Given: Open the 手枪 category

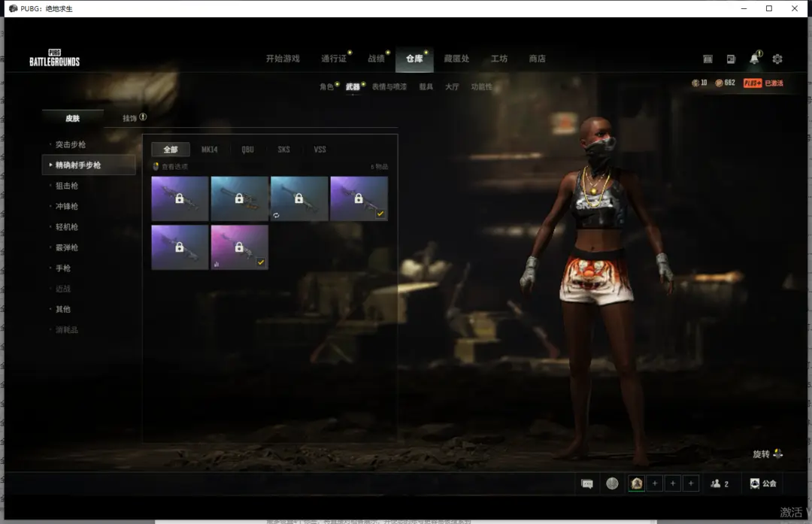Looking at the screenshot, I should (63, 268).
